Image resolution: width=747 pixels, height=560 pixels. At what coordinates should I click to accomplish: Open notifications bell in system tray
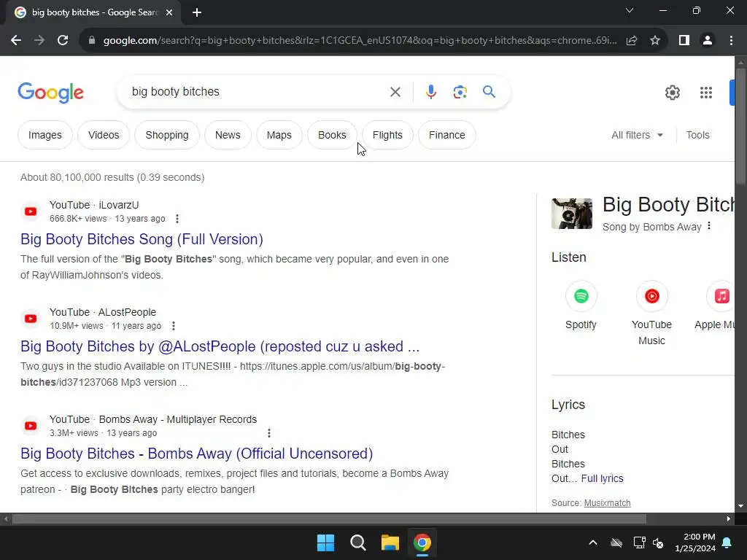click(x=727, y=542)
